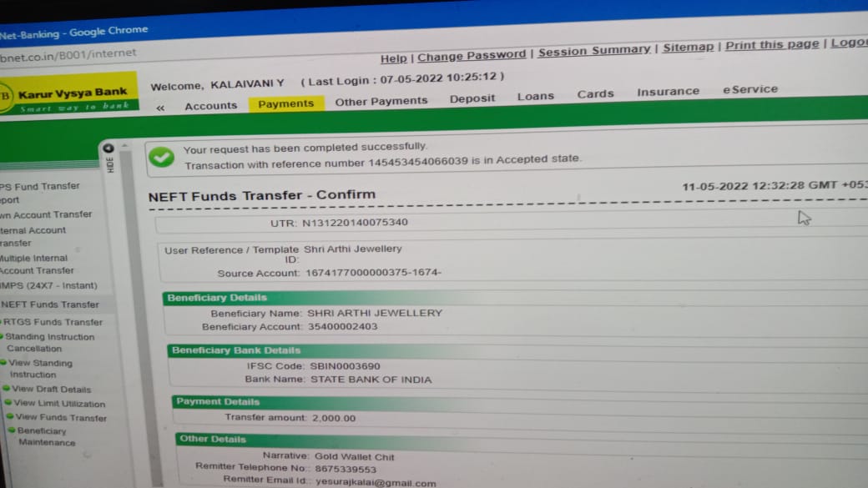Open the Loans menu

(535, 96)
